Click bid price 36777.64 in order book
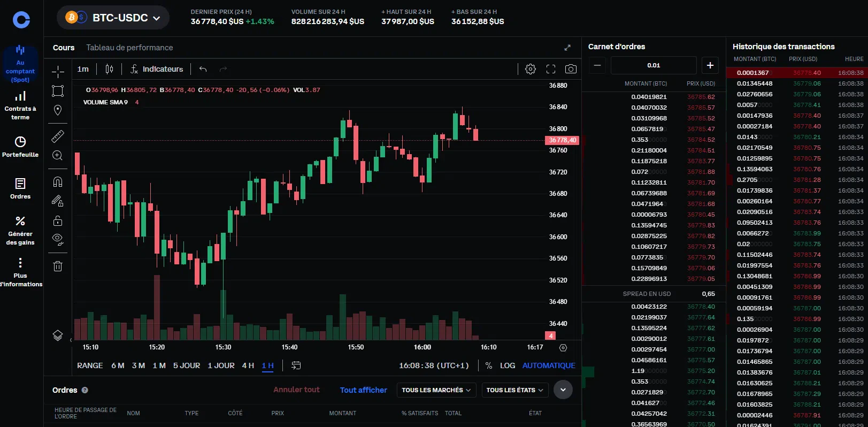 click(x=701, y=317)
